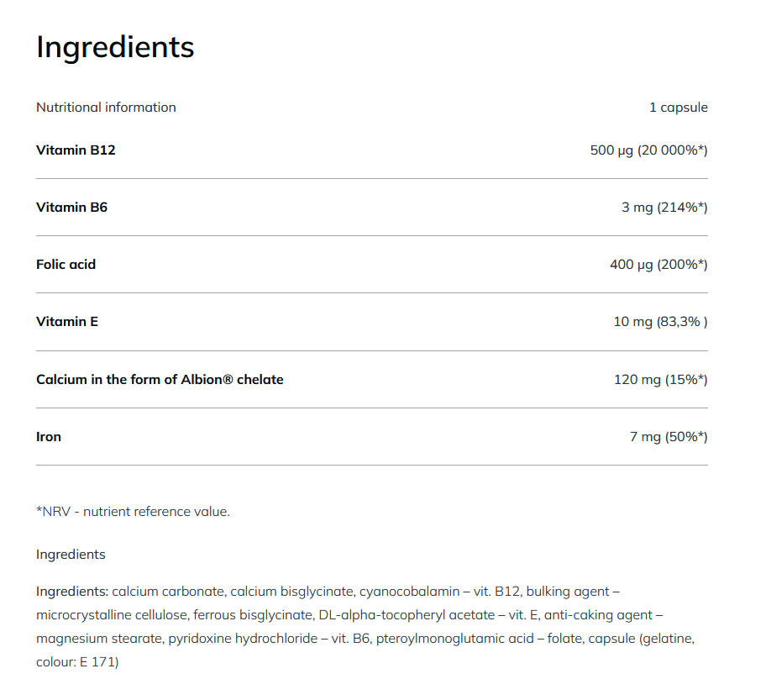Click the 500 µg (20 000%*) value
The image size is (766, 700).
648,150
